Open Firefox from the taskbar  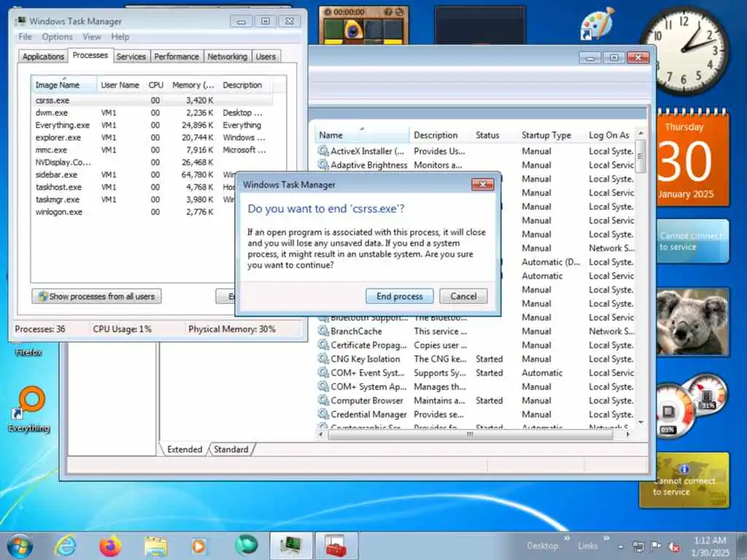[110, 545]
